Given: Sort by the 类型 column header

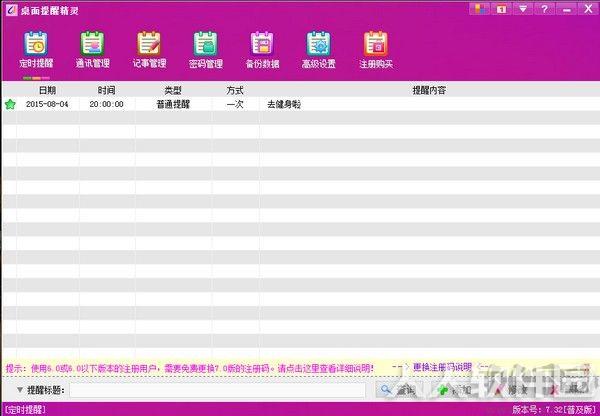Looking at the screenshot, I should (x=173, y=90).
